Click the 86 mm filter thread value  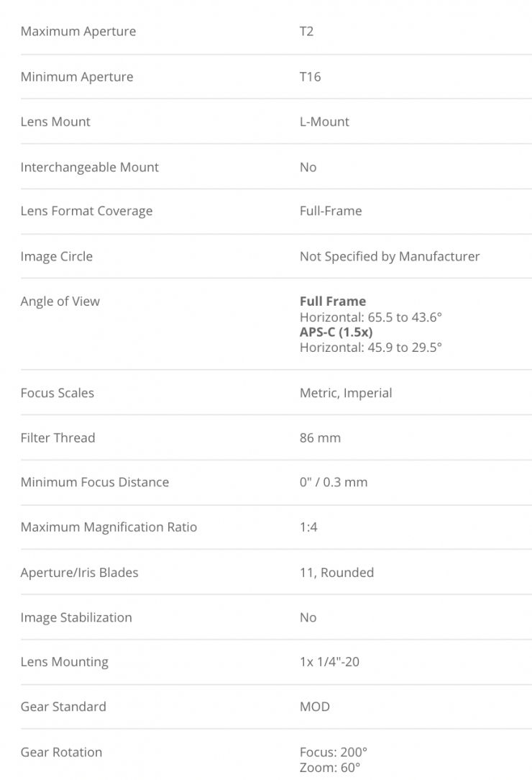tap(320, 437)
